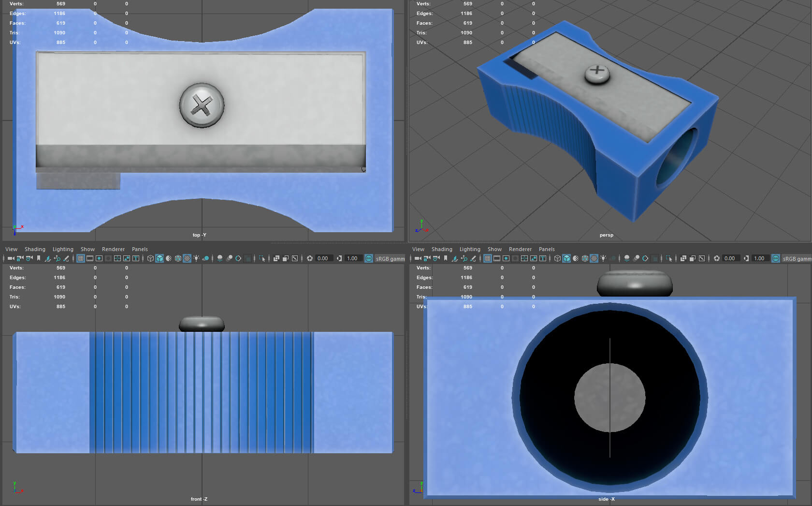Click Bookmarks icon in side -X panel toolbar
This screenshot has width=812, height=506.
446,258
